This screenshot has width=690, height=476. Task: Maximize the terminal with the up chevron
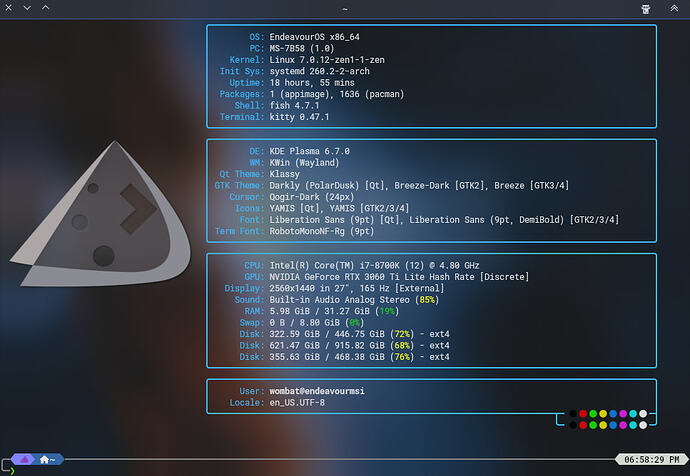45,7
